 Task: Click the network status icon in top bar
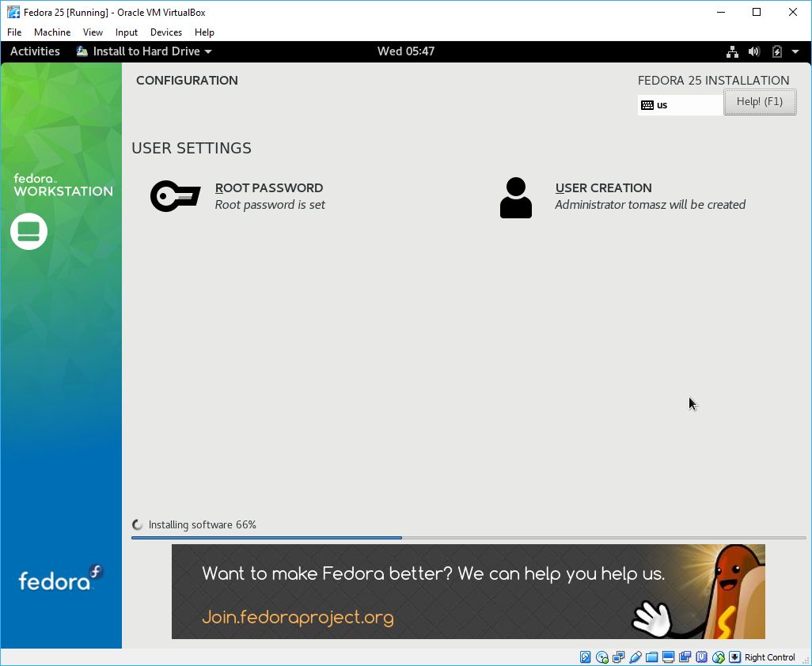732,51
